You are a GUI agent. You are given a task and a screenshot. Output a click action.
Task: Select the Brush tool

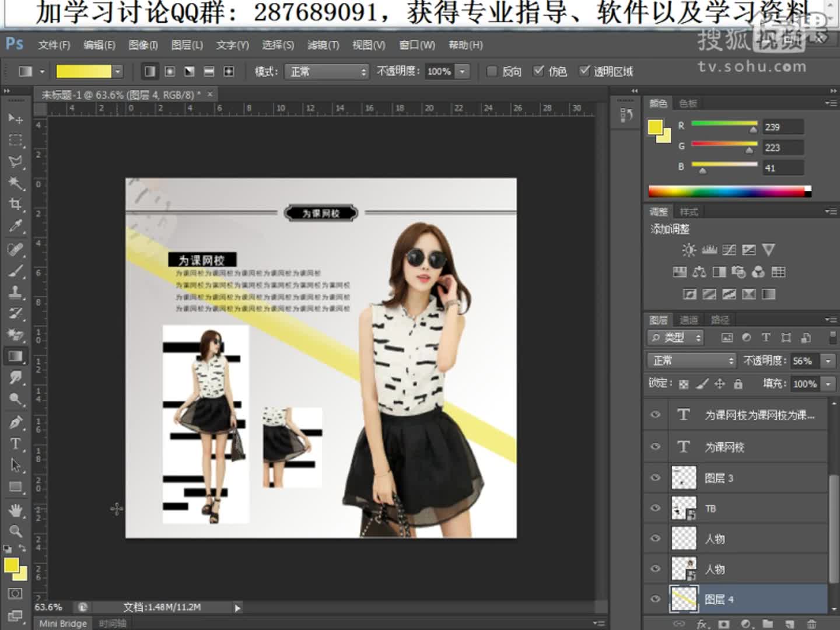(x=16, y=271)
